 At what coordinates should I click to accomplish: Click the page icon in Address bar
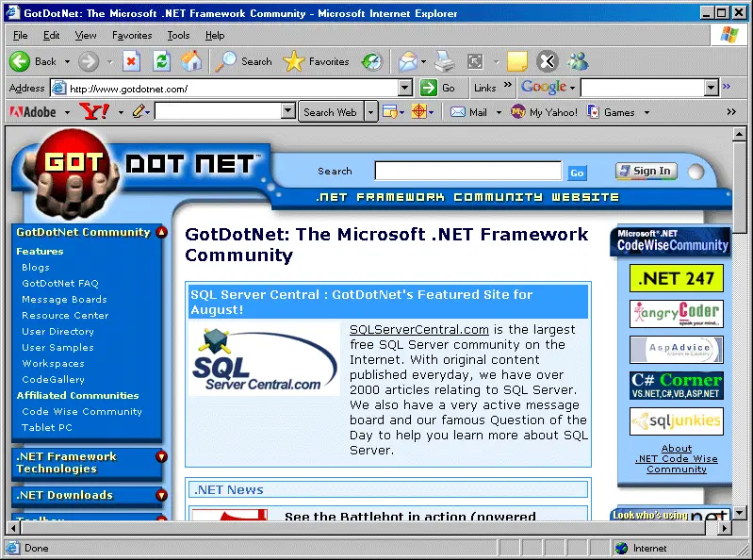click(x=59, y=89)
